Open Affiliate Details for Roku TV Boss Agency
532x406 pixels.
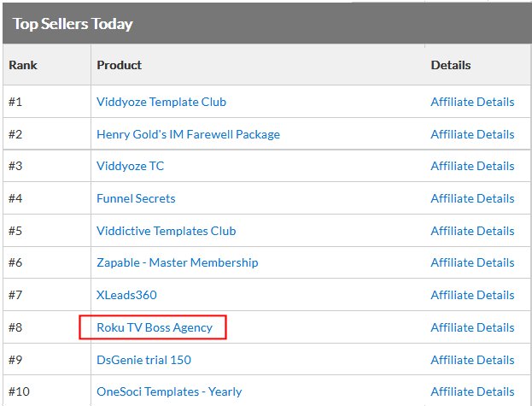pos(472,327)
